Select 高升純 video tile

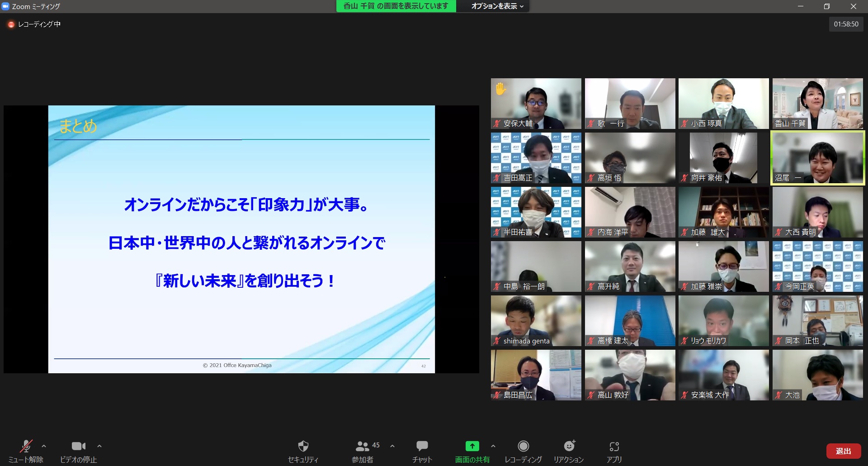[x=630, y=266]
